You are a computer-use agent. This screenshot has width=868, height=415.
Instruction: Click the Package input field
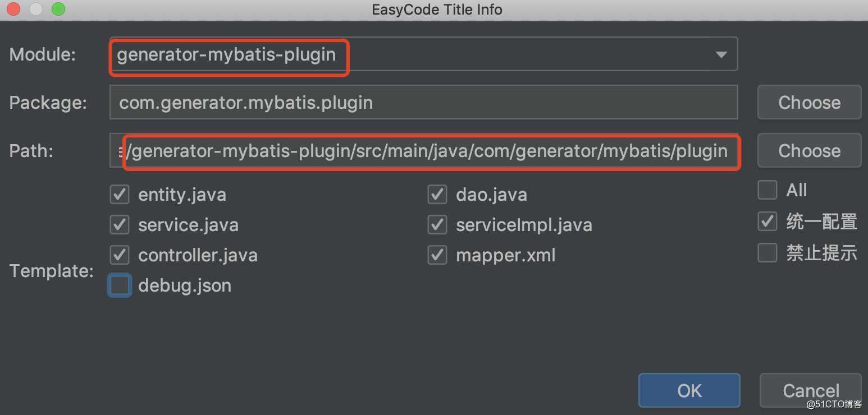(x=423, y=102)
